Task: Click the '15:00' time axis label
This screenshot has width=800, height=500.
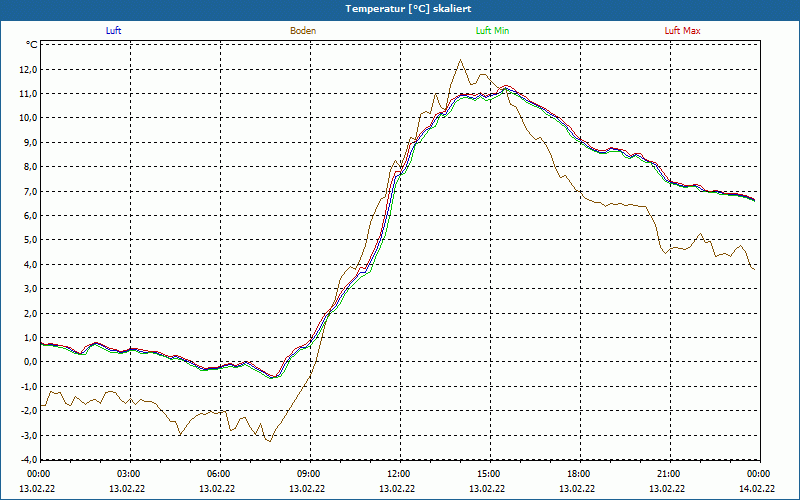Action: (491, 474)
